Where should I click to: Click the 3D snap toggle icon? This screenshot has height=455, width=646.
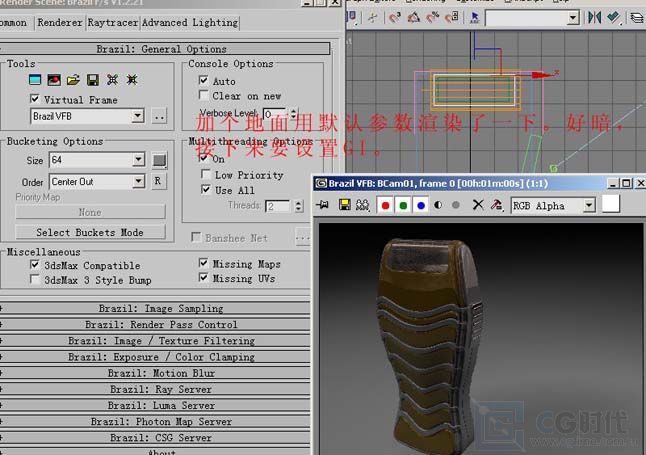point(395,17)
